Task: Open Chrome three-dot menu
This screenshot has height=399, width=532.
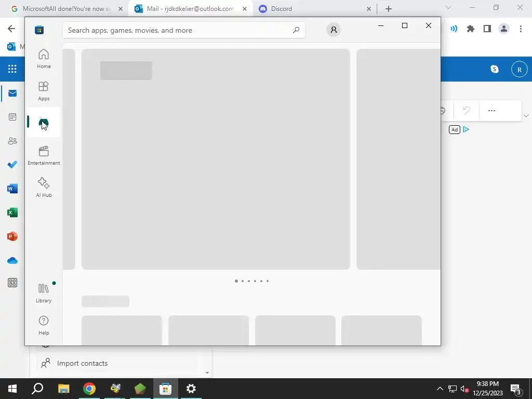Action: (x=521, y=29)
